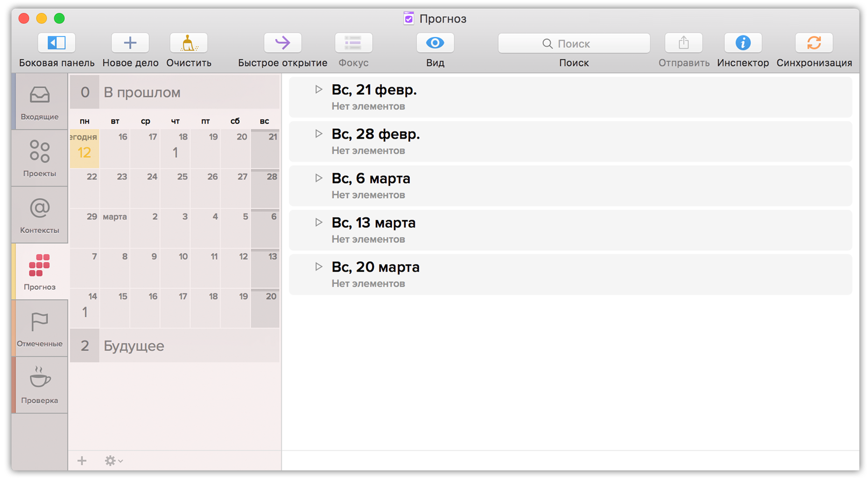868x479 pixels.
Task: Expand the Вс, 21 февр. section
Action: coord(319,89)
